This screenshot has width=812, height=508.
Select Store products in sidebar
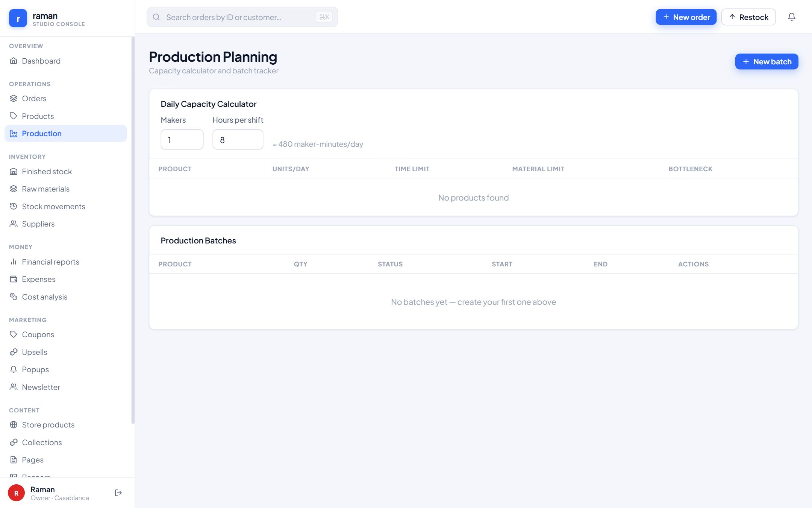click(x=65, y=425)
